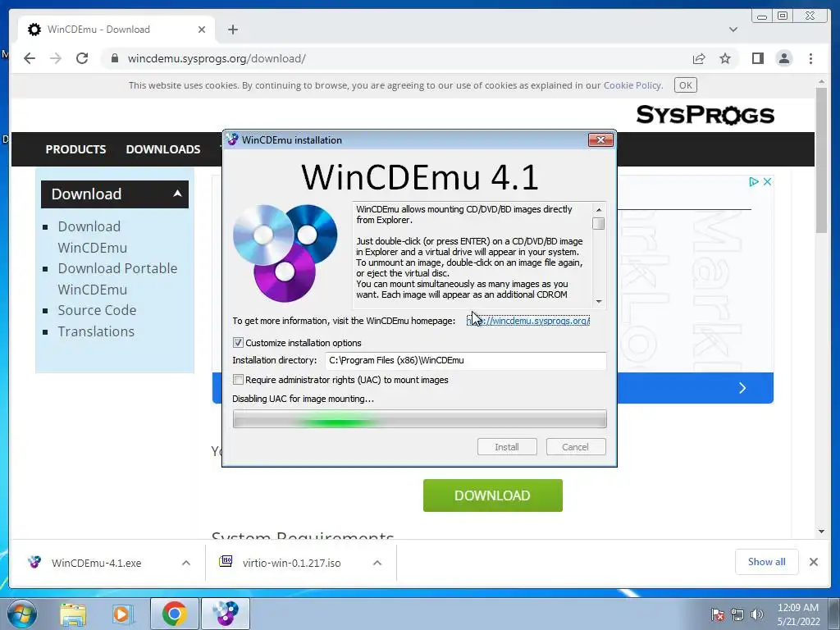Click the Install button in installer
The image size is (840, 630).
[507, 447]
